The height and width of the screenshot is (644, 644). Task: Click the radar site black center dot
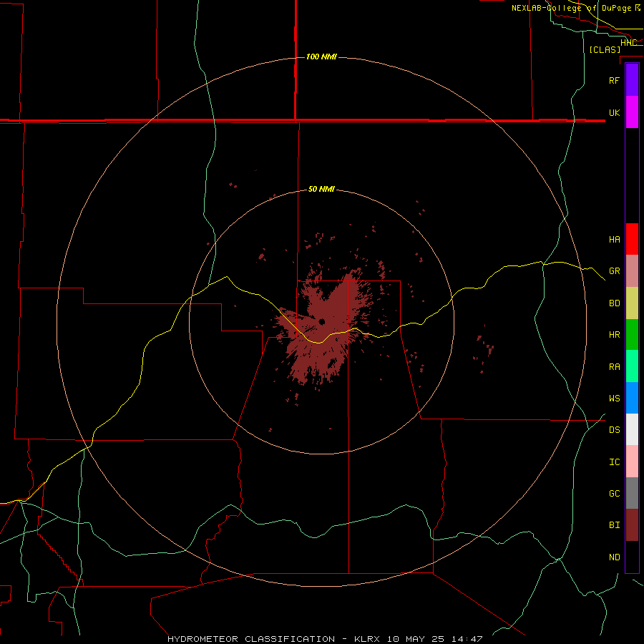click(322, 321)
